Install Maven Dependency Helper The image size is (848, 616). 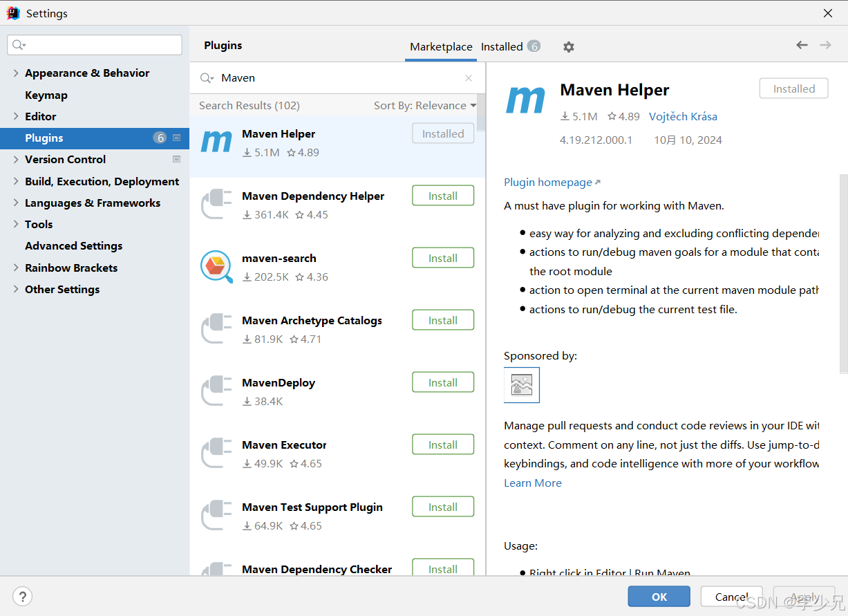click(443, 196)
